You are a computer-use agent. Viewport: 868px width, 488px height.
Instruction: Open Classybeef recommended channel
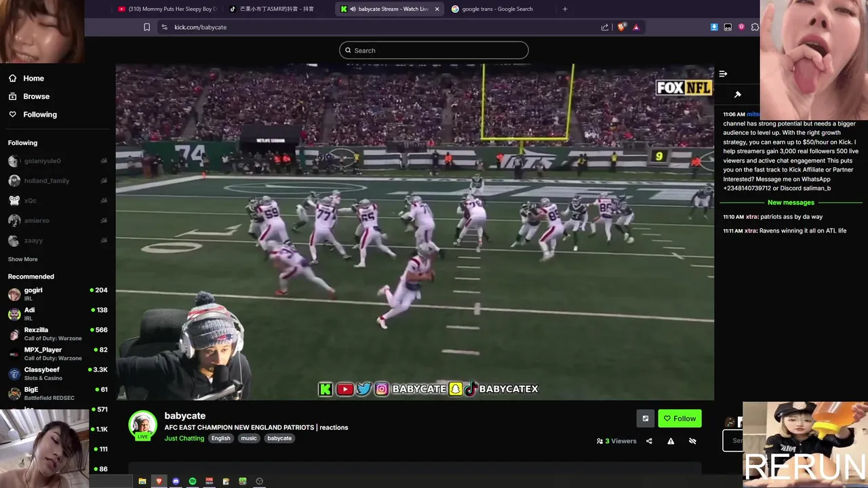point(57,373)
